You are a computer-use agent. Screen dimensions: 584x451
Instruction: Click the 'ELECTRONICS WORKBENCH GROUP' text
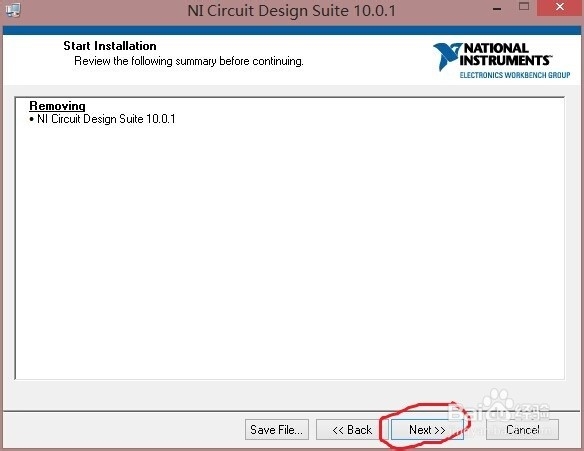coord(515,75)
